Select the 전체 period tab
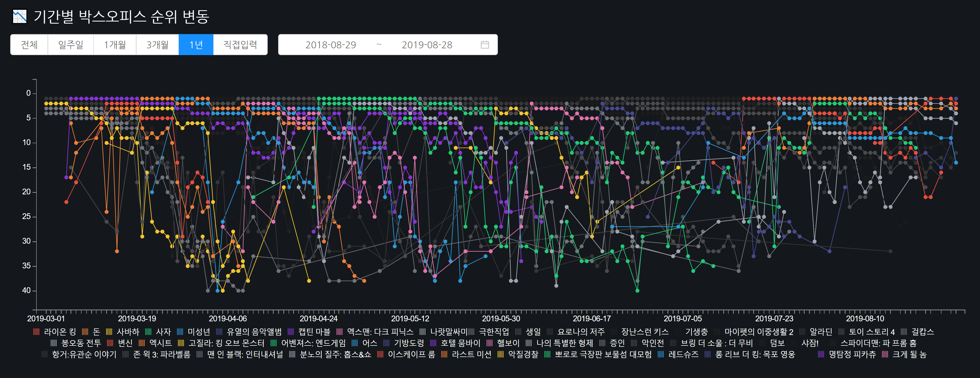The width and height of the screenshot is (980, 378). coord(29,45)
